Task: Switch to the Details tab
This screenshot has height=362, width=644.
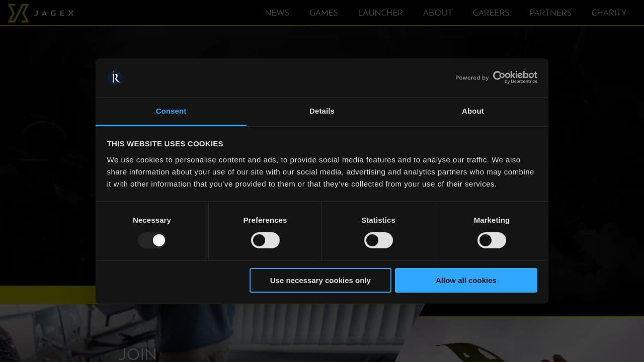Action: [x=321, y=111]
